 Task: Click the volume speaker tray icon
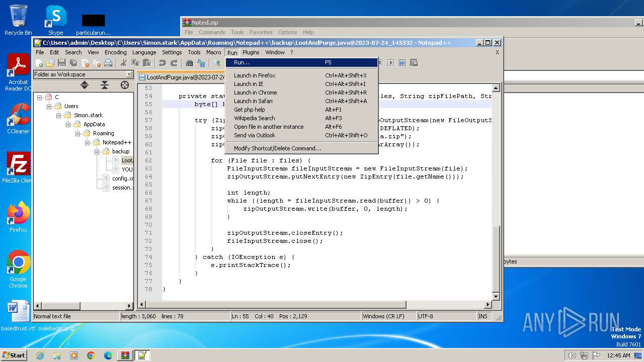pos(572,355)
